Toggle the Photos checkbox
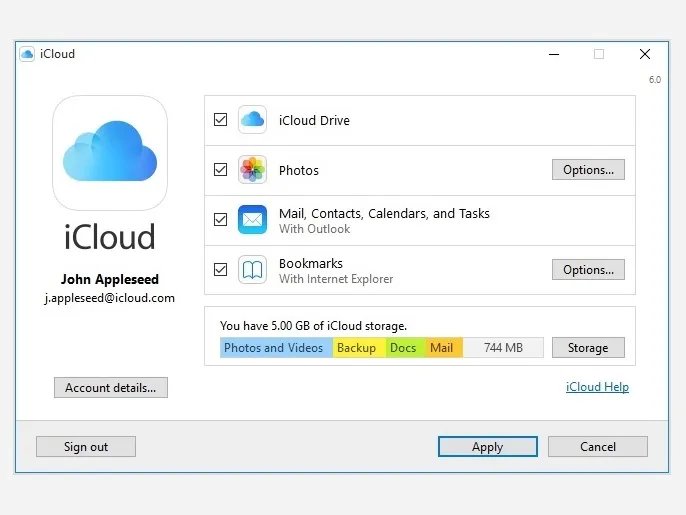 220,169
